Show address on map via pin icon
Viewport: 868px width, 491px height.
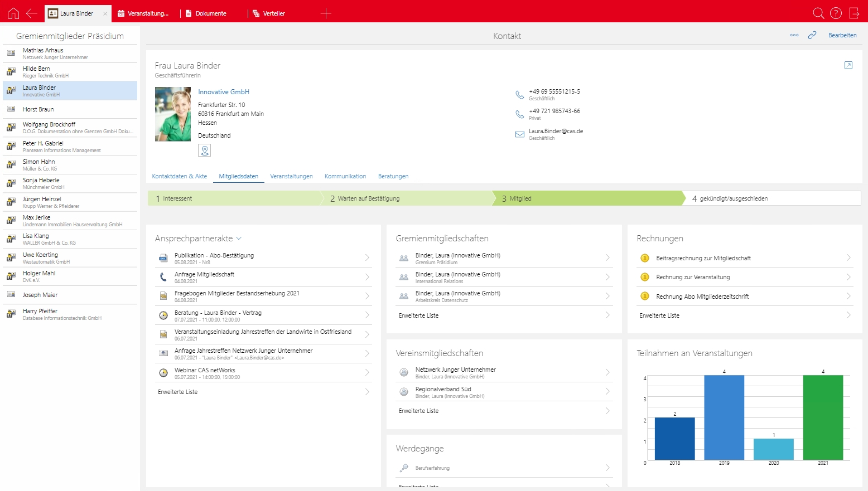205,150
